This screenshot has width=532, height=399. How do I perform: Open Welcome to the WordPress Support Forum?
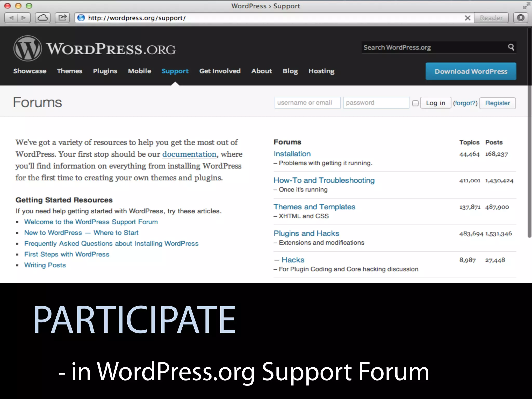[x=91, y=222]
